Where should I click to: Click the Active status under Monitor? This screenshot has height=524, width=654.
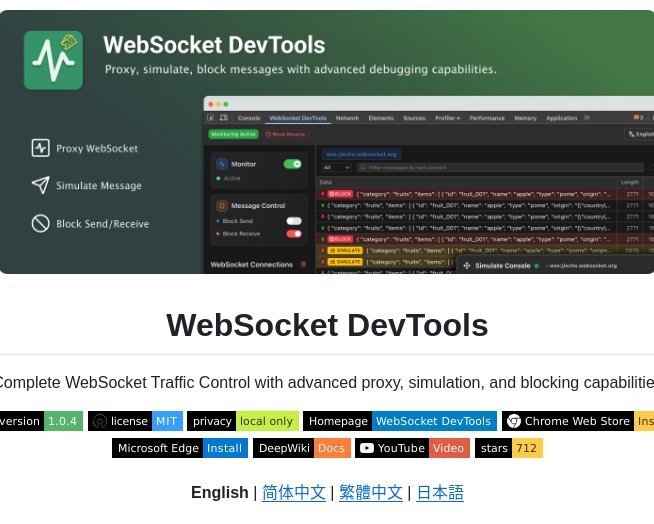pyautogui.click(x=228, y=178)
